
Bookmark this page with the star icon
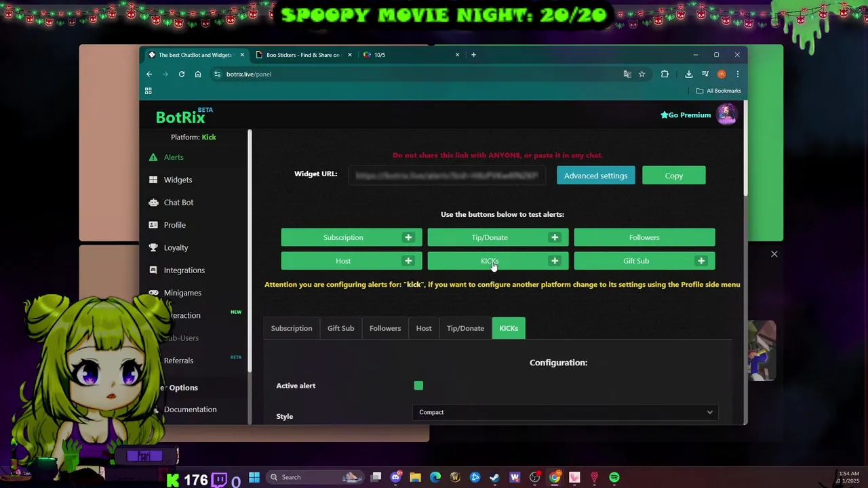[642, 74]
